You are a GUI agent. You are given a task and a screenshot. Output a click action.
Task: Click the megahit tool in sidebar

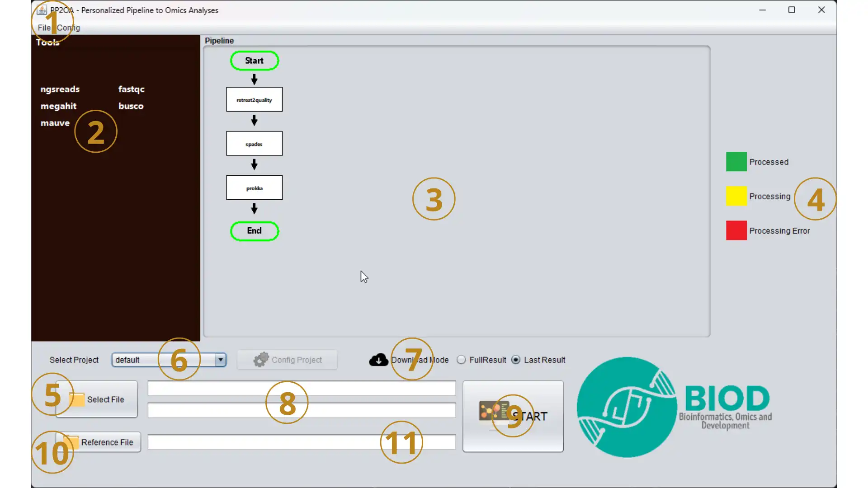point(58,105)
